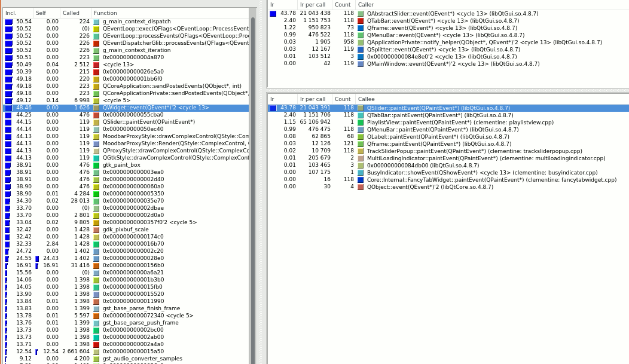Sort by Function column header
This screenshot has height=364, width=629.
pos(170,13)
